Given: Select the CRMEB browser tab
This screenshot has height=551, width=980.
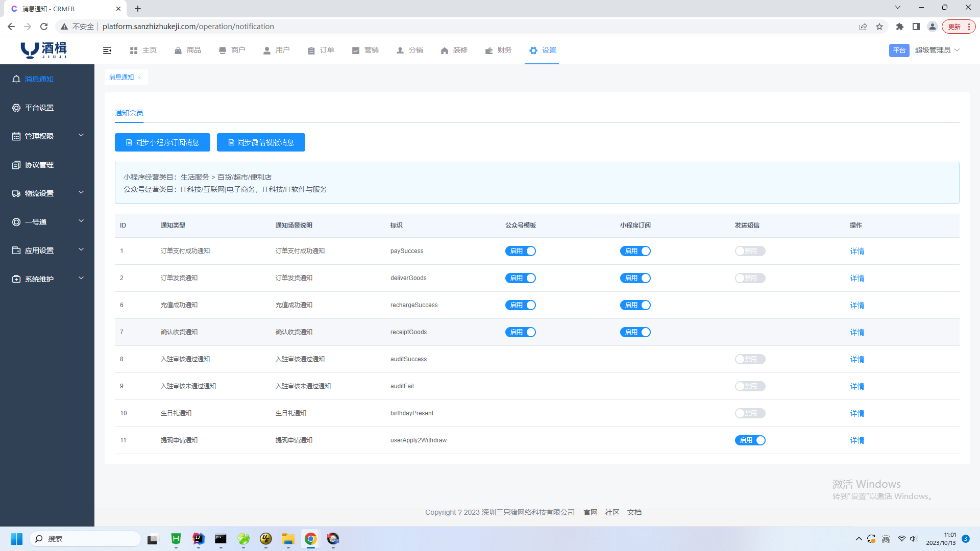Looking at the screenshot, I should tap(64, 9).
